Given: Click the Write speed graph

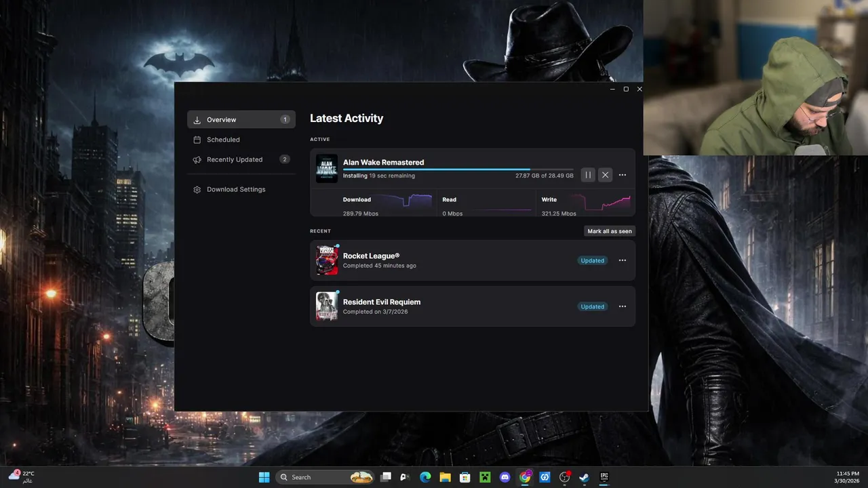Looking at the screenshot, I should pos(603,201).
